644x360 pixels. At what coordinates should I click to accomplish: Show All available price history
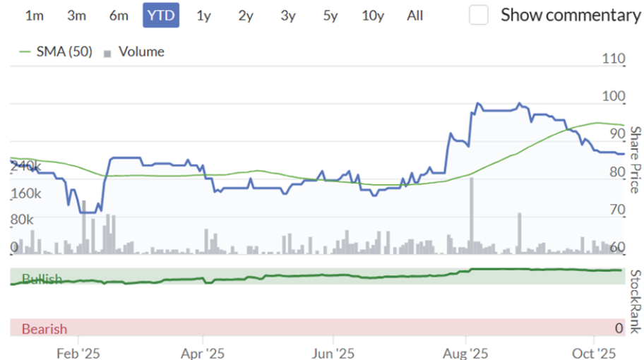415,15
